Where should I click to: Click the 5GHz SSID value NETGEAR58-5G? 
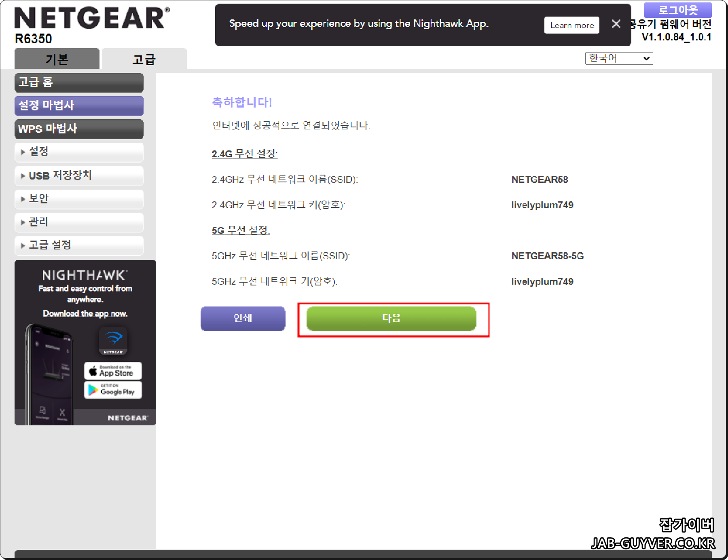coord(547,256)
